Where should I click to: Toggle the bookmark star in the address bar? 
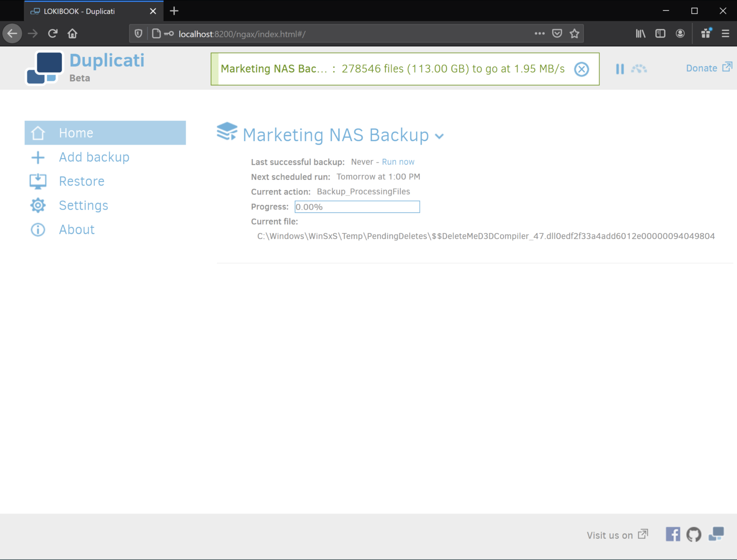coord(574,34)
